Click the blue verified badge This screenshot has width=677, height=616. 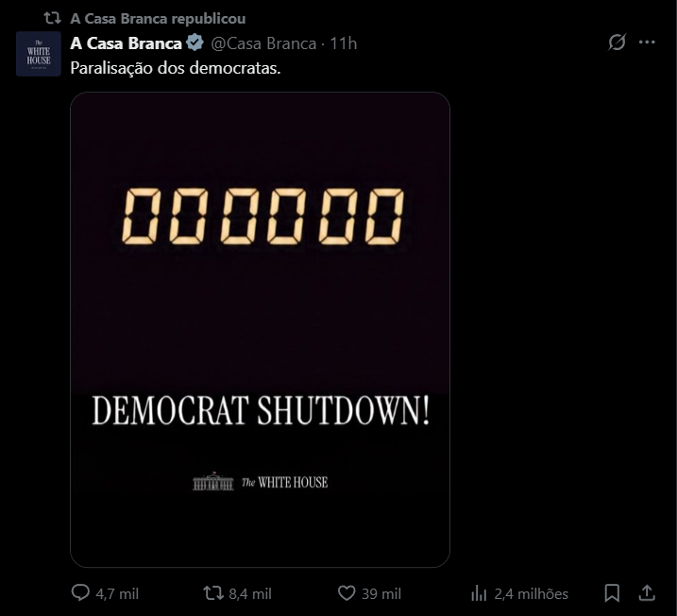[195, 43]
